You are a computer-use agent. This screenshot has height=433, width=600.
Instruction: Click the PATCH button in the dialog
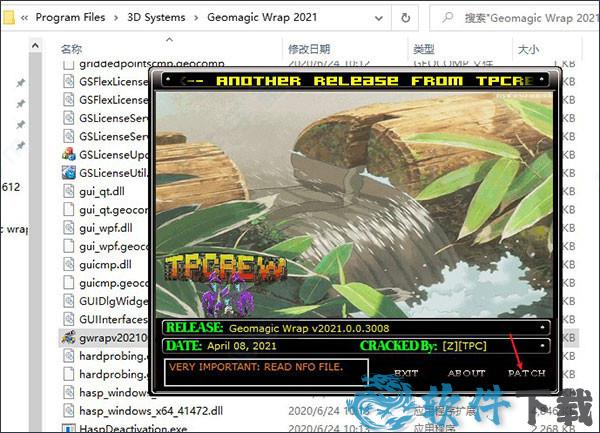click(x=527, y=373)
